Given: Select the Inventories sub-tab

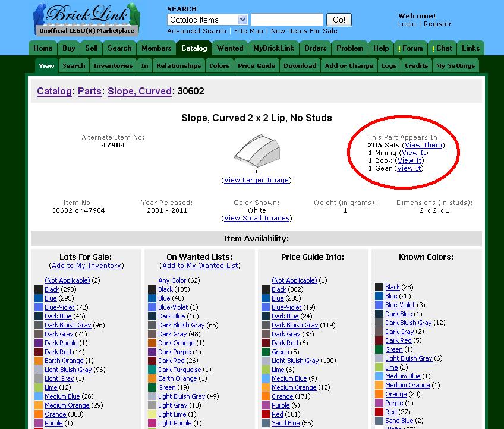Looking at the screenshot, I should pos(113,65).
